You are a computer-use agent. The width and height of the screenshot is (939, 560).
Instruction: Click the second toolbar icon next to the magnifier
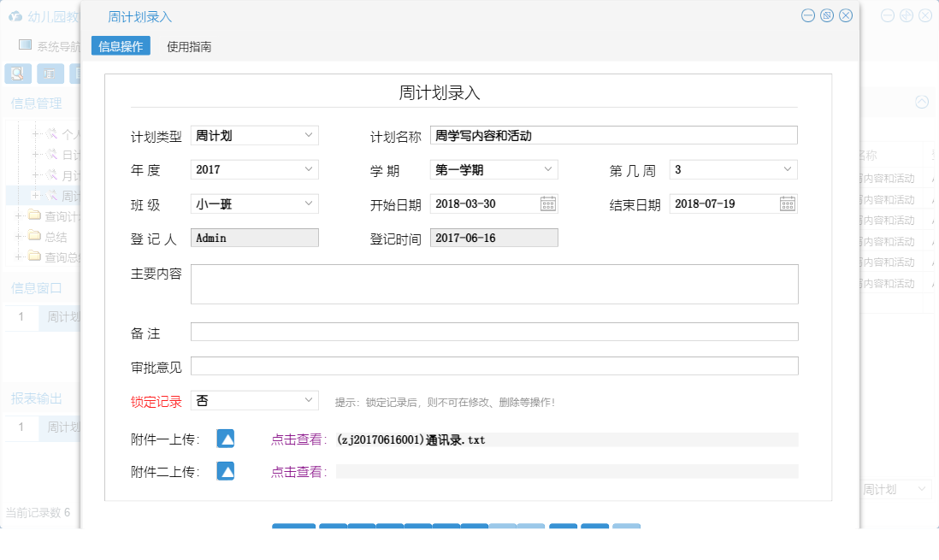50,73
